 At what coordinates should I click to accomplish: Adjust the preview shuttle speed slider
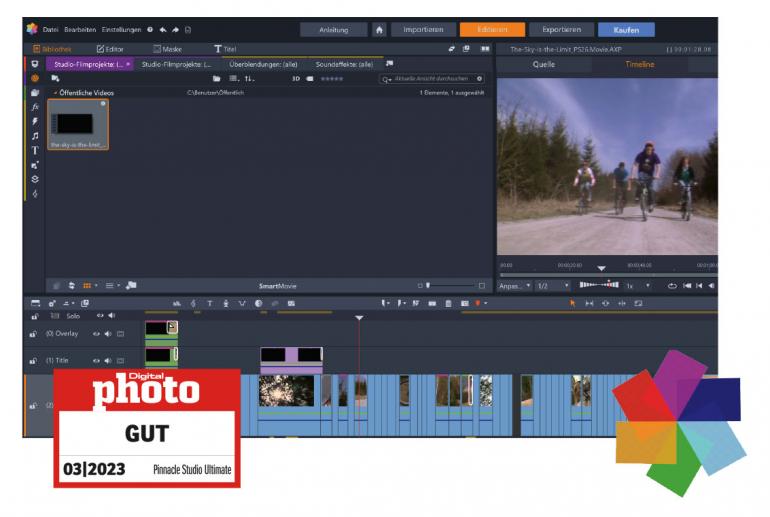pyautogui.click(x=599, y=285)
